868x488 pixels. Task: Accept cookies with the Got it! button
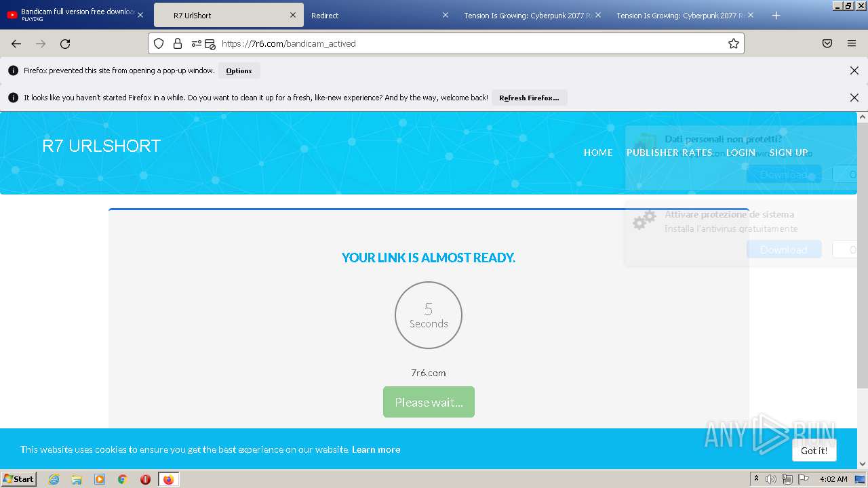[x=814, y=450]
